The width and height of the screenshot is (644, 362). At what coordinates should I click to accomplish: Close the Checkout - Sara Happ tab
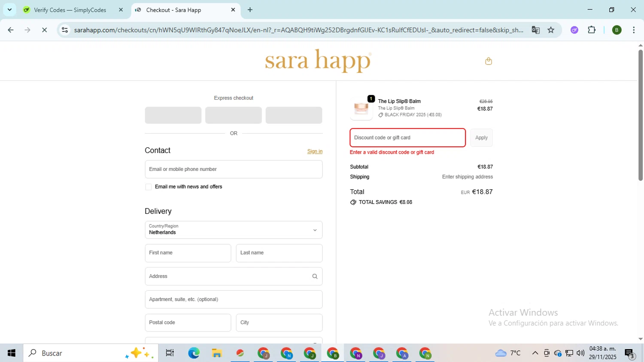pos(233,10)
